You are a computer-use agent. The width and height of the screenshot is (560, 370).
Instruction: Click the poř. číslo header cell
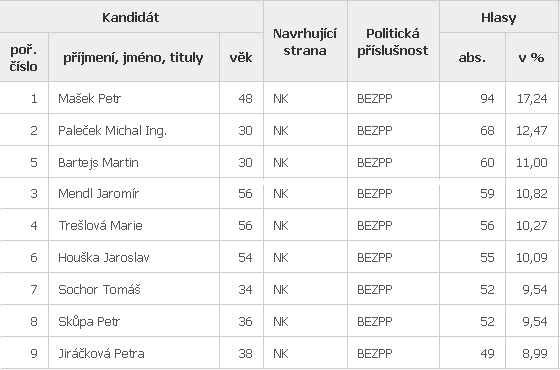(24, 57)
